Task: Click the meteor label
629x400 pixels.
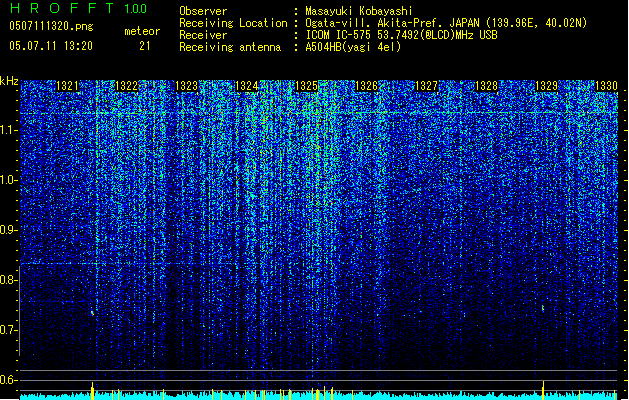Action: click(142, 31)
